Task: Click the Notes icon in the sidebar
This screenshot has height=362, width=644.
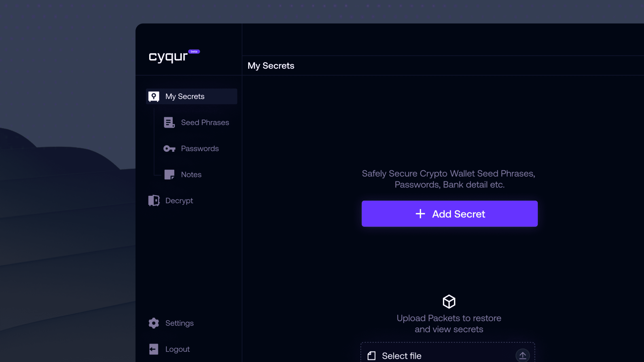Action: 169,174
